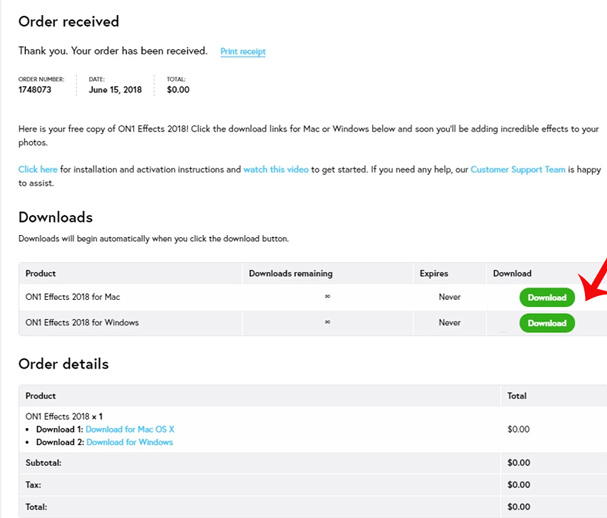Screen dimensions: 607x518
Task: Download ON1 Effects 2018 for Windows
Action: (547, 323)
